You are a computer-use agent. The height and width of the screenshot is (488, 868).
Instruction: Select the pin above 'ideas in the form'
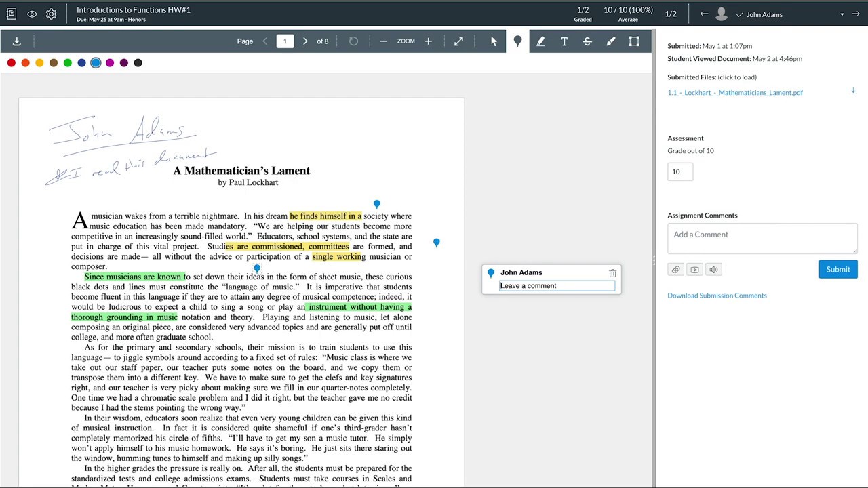pos(257,269)
